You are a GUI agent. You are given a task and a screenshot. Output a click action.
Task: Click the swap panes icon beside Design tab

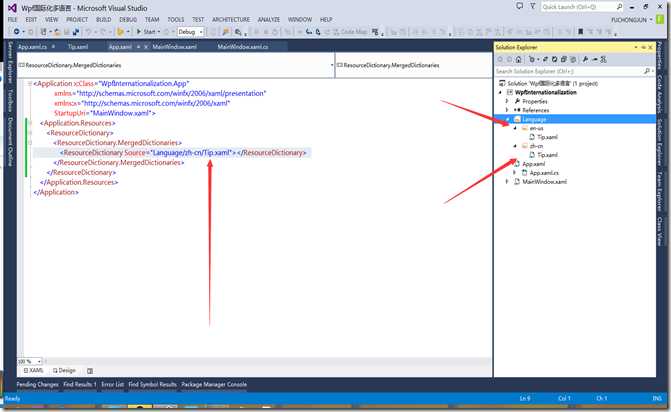coord(89,371)
